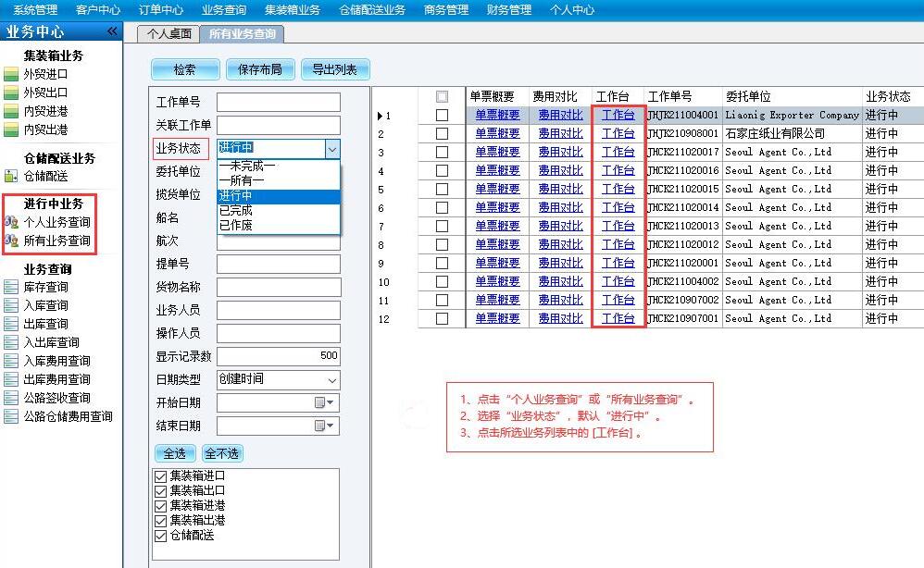Click the 工作单号 input field
Screen dimensions: 924x568
(x=278, y=102)
